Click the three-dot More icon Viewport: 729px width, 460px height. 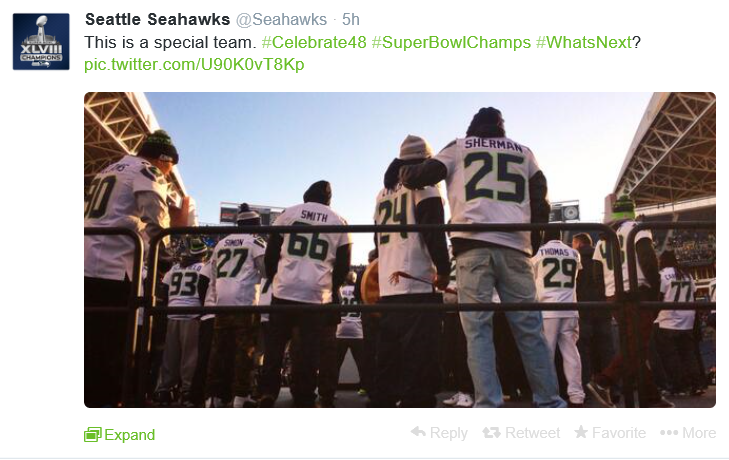pos(669,433)
